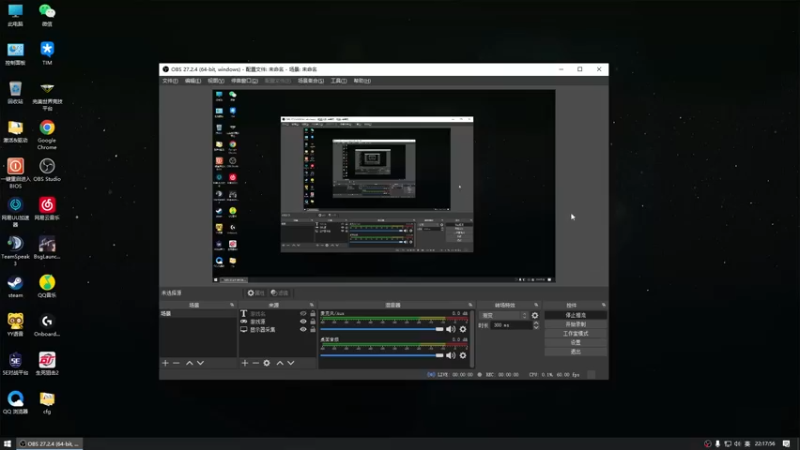The width and height of the screenshot is (800, 450).
Task: Open the Steam desktop shortcut
Action: click(15, 287)
